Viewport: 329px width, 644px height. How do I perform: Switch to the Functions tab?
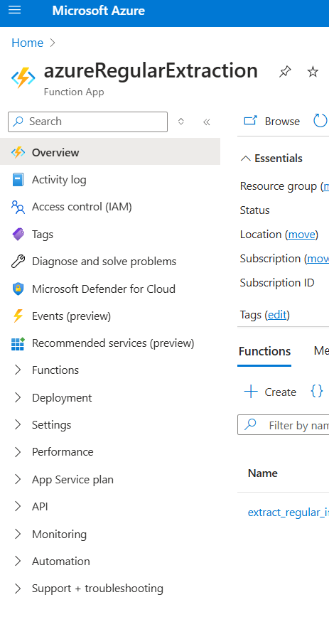pyautogui.click(x=264, y=352)
